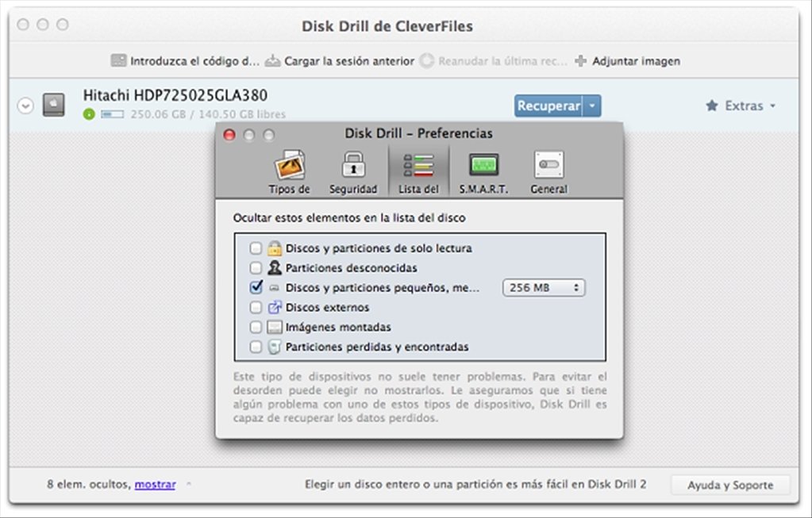Click the padlock icon for solo lectura
812x518 pixels.
(275, 247)
